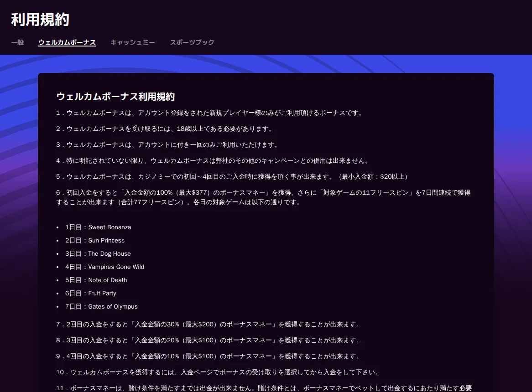The height and width of the screenshot is (392, 532).
Task: Click the 4日目：Vampires Gone Wild list item
Action: [x=104, y=267]
